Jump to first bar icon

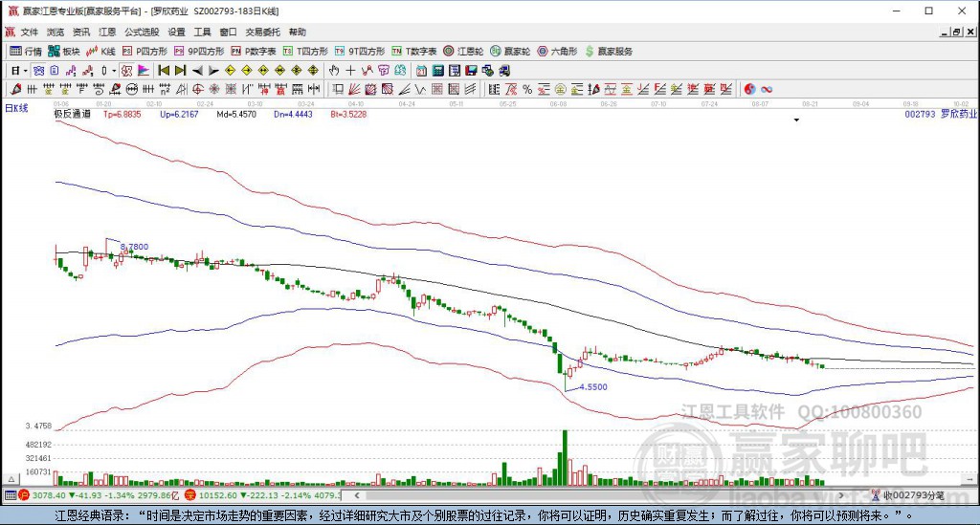tap(164, 71)
